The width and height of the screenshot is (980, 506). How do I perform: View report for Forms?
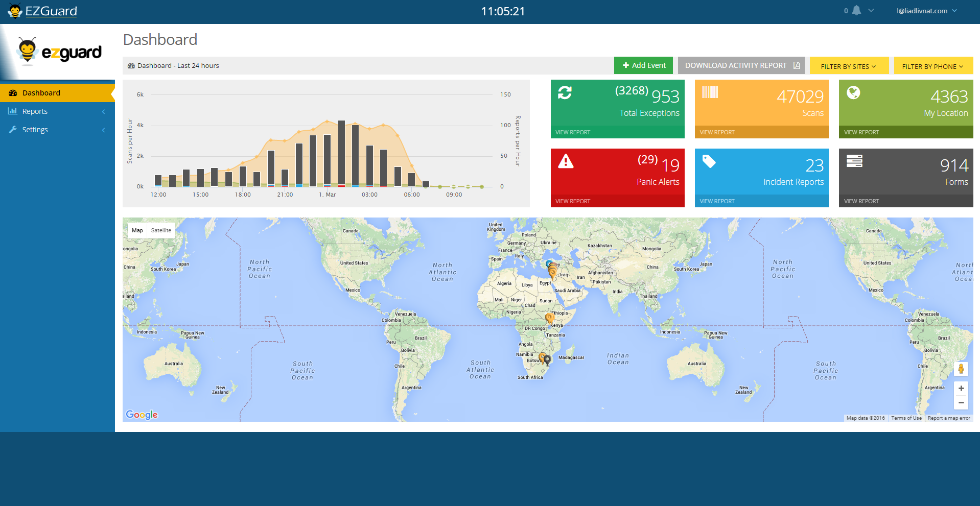coord(906,201)
